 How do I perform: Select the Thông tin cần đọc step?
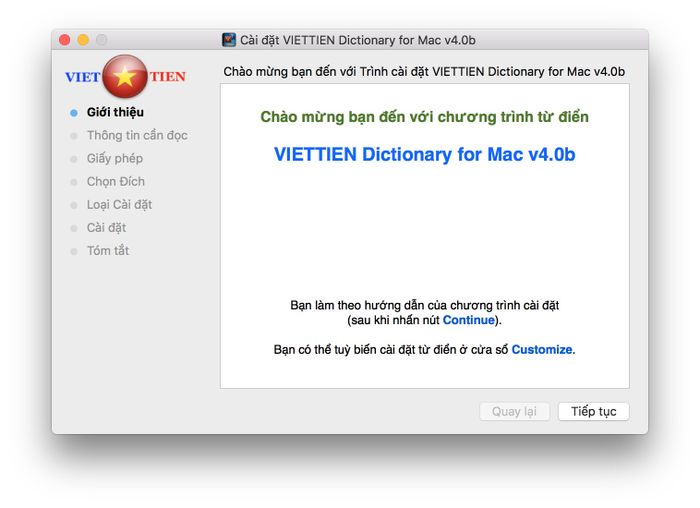click(x=137, y=135)
